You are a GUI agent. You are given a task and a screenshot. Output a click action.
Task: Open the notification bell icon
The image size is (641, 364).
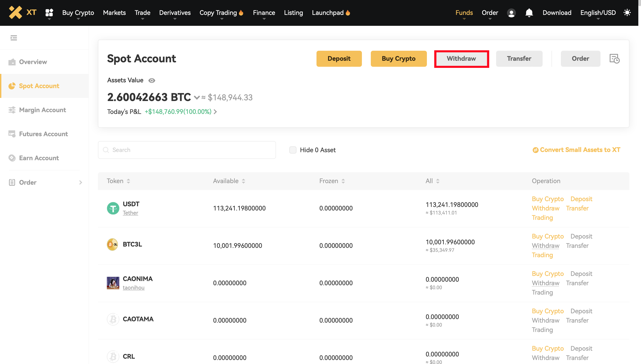pyautogui.click(x=529, y=12)
